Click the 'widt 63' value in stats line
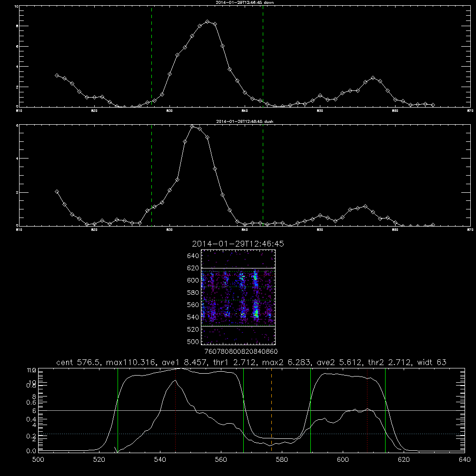The image size is (476, 476). click(x=432, y=362)
